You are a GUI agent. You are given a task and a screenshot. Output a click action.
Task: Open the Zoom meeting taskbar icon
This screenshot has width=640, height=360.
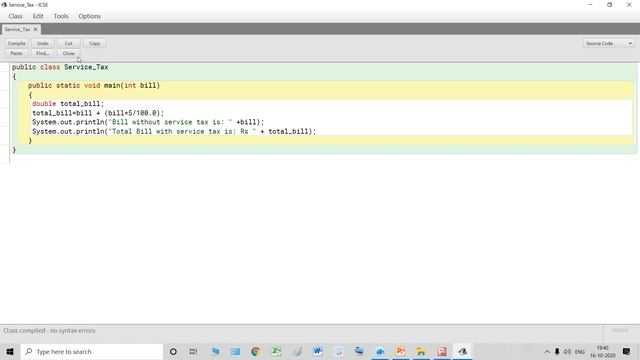tap(380, 351)
